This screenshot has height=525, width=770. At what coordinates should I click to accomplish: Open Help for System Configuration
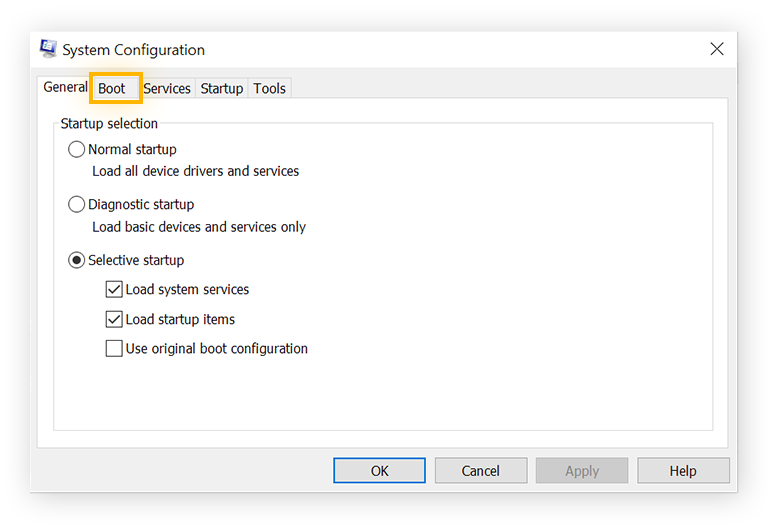click(683, 470)
